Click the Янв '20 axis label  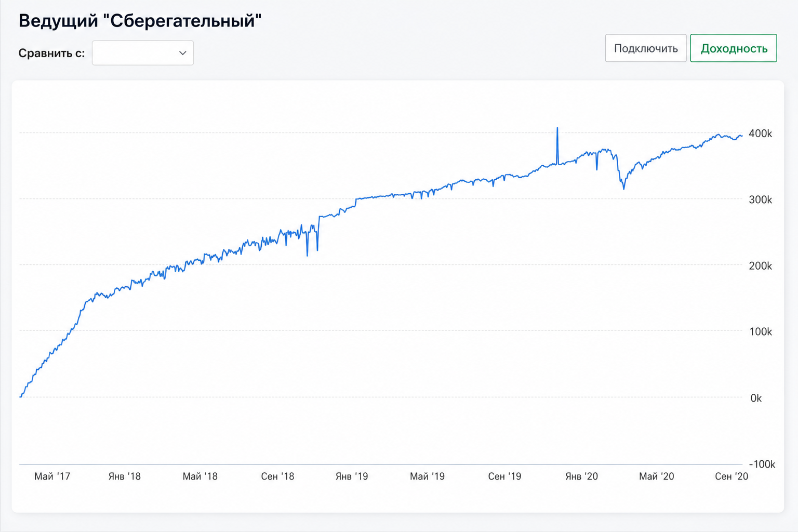pyautogui.click(x=581, y=476)
